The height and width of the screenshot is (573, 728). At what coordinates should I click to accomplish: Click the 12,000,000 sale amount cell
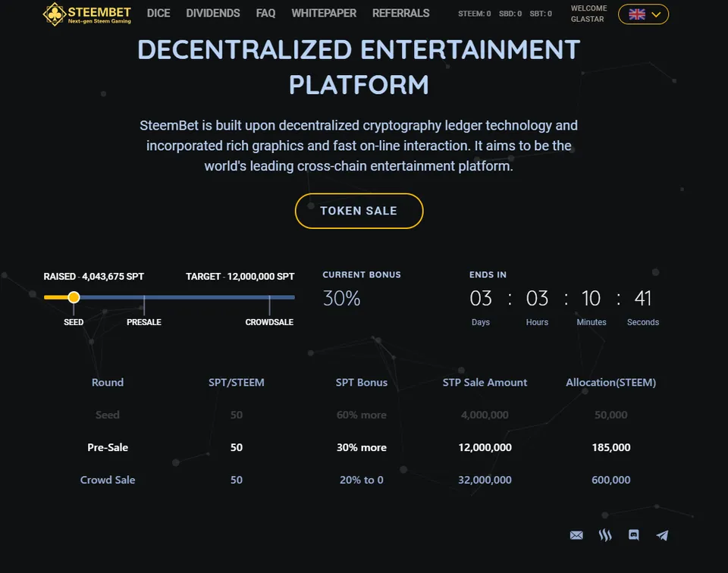(x=485, y=447)
